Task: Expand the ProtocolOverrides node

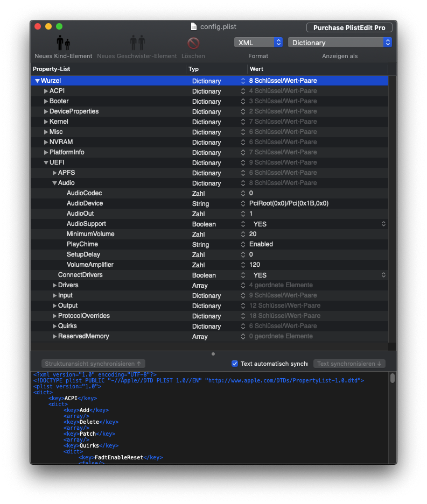Action: pos(55,316)
